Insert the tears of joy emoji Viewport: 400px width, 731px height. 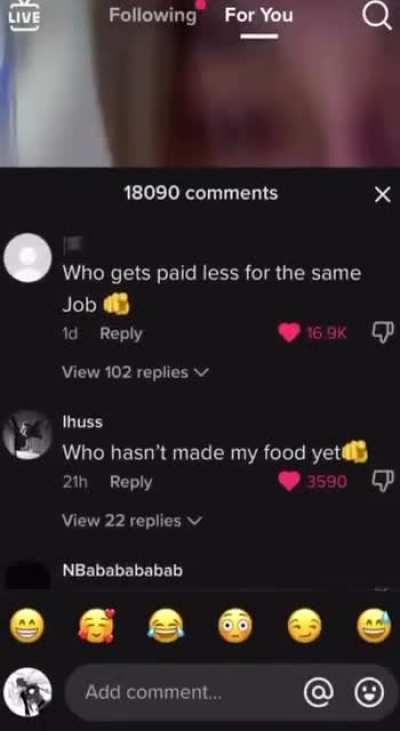[166, 627]
